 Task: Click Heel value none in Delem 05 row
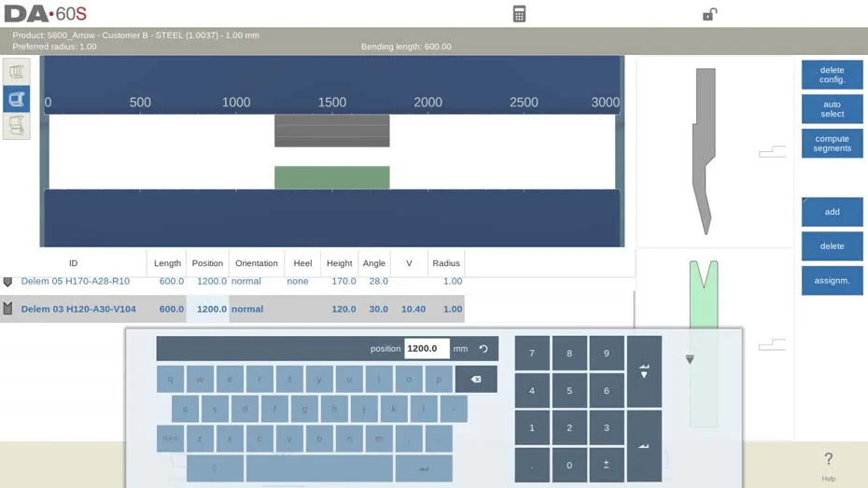click(298, 281)
